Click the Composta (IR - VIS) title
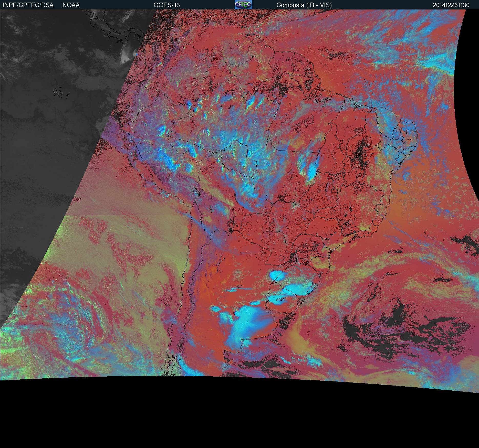Screen dimensions: 479x448 coord(304,5)
